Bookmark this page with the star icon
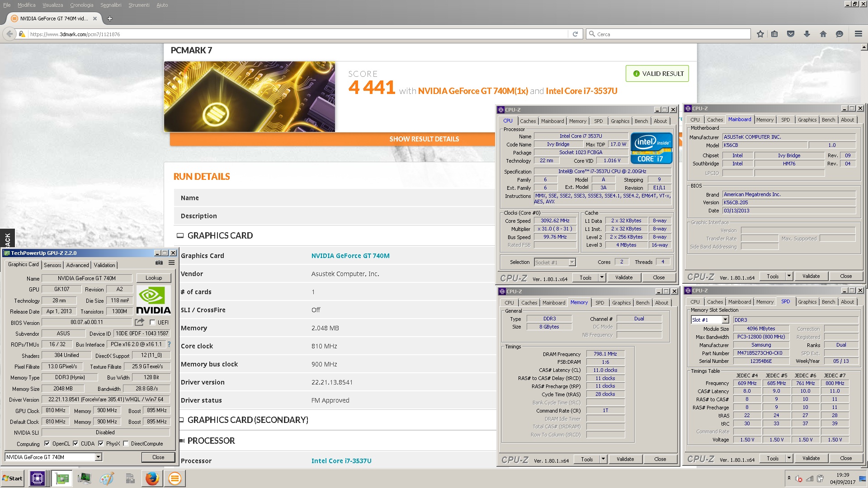868x488 pixels. (760, 34)
